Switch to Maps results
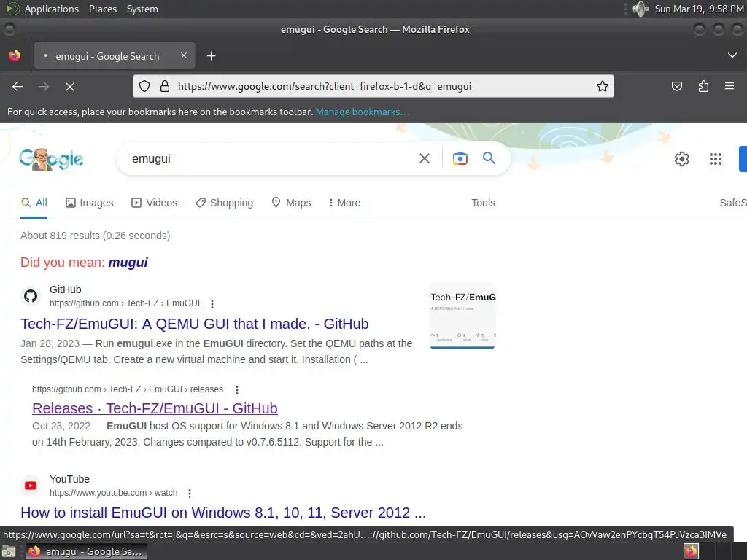 pos(291,203)
